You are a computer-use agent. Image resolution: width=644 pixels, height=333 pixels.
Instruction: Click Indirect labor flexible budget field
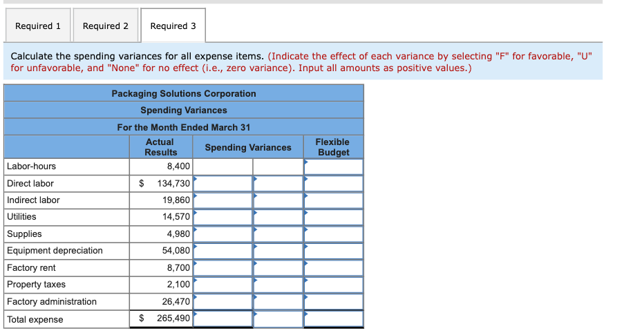pyautogui.click(x=334, y=200)
